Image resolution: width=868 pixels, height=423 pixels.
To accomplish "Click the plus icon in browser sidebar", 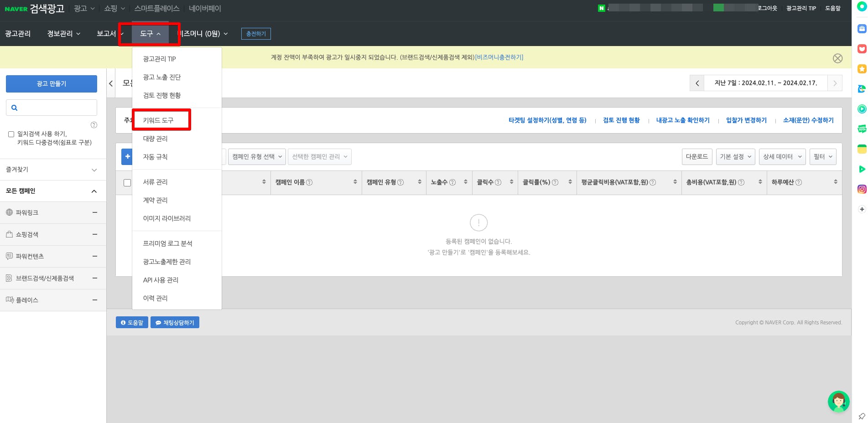I will click(x=862, y=209).
